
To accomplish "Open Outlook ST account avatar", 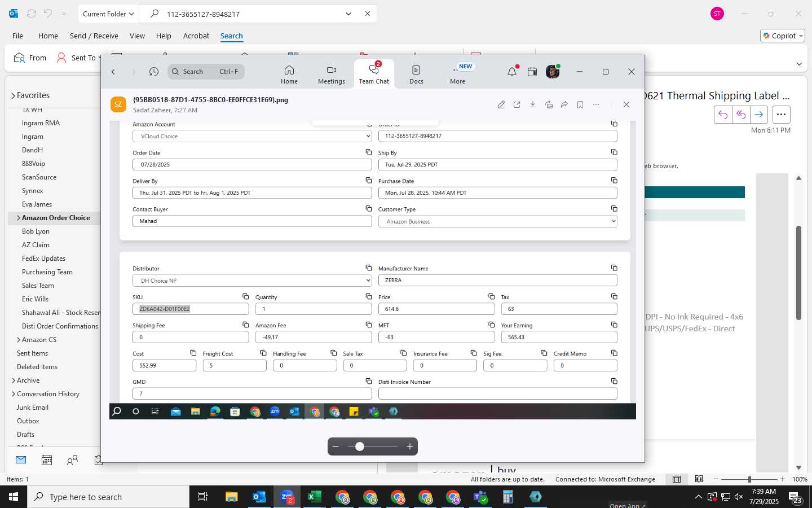I will click(717, 14).
